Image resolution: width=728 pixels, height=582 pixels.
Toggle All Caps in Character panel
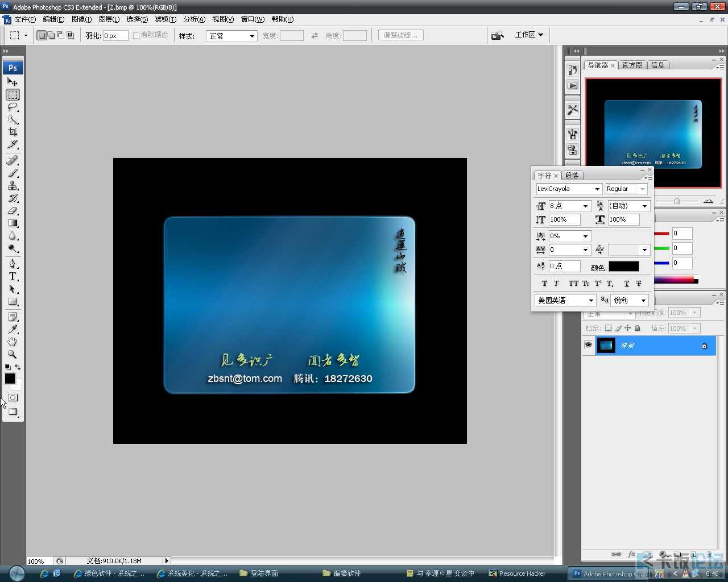[573, 283]
